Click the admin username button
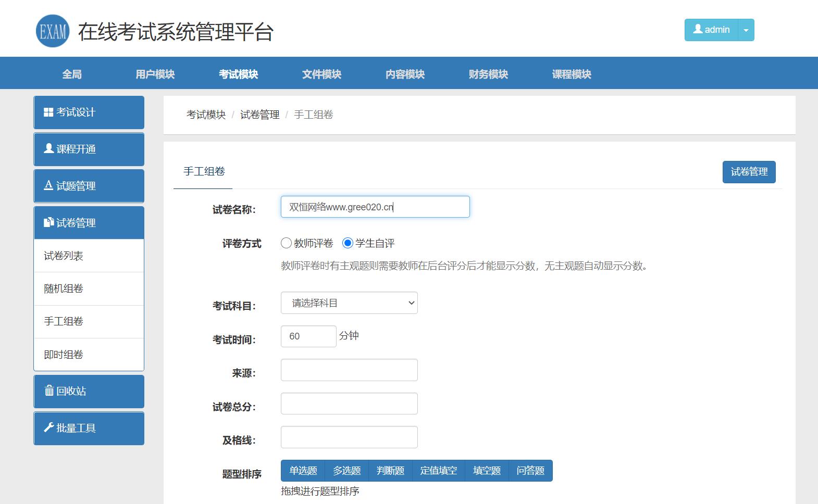818x504 pixels. click(712, 30)
